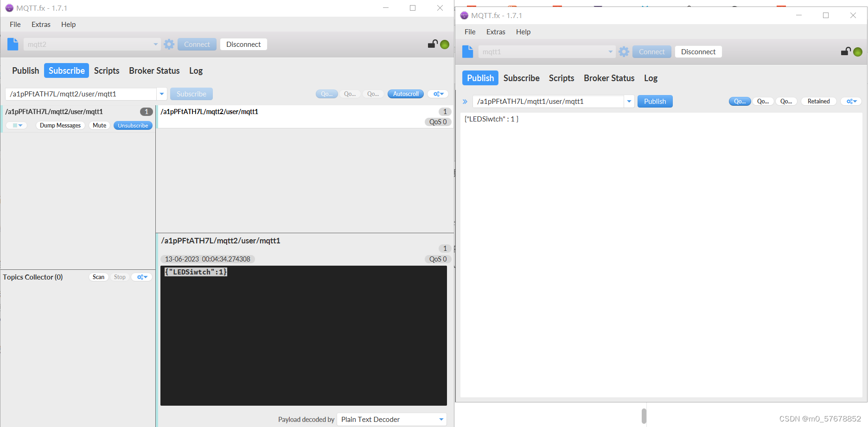Image resolution: width=868 pixels, height=427 pixels.
Task: Expand subscribe topic history dropdown arrow
Action: coord(162,94)
